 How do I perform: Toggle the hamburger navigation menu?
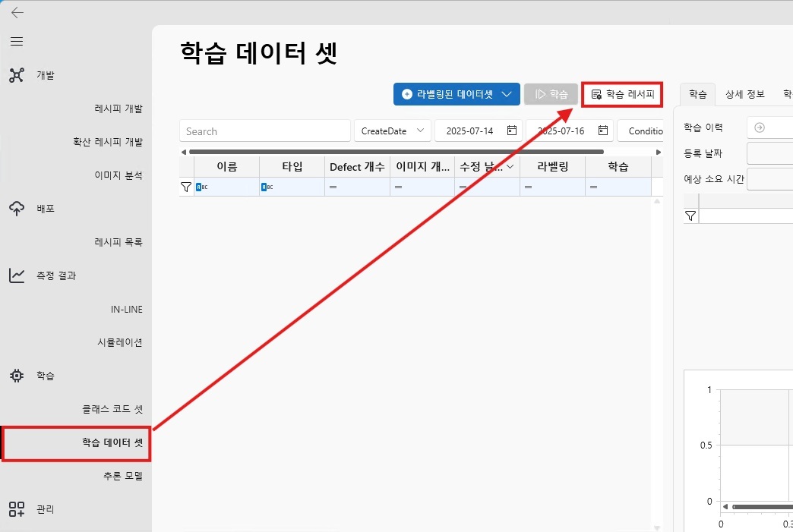[17, 41]
